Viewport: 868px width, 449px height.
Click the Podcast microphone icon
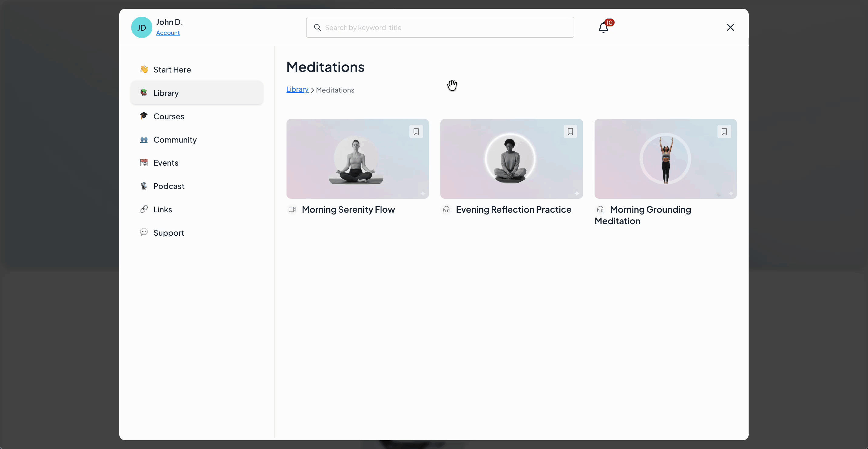coord(144,186)
